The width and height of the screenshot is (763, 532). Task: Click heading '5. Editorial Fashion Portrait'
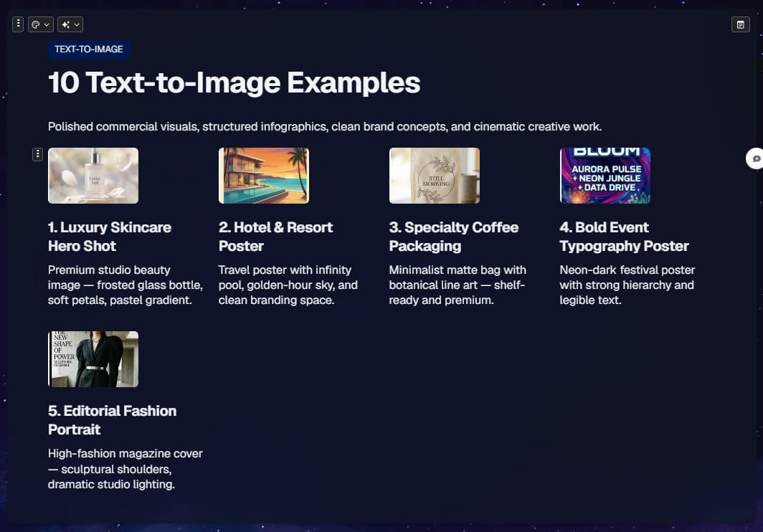point(113,420)
